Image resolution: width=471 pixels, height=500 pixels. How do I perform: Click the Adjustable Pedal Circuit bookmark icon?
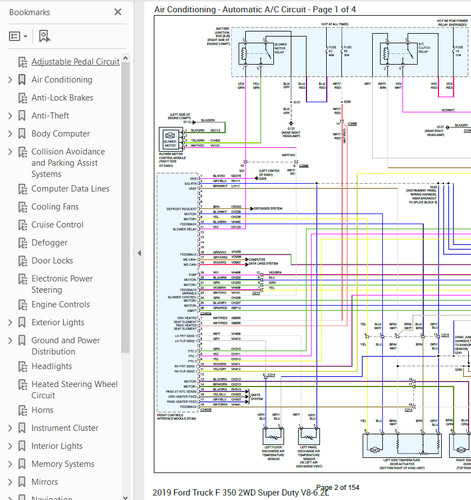point(22,62)
